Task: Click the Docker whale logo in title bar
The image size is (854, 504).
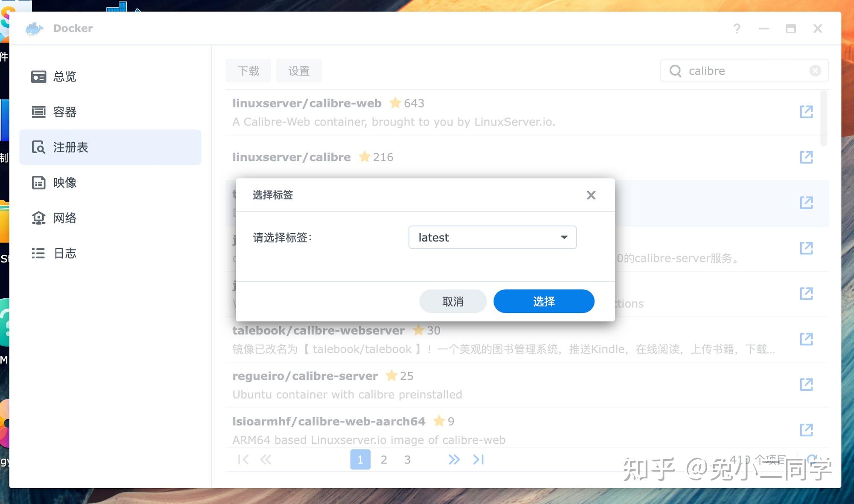Action: pos(35,28)
